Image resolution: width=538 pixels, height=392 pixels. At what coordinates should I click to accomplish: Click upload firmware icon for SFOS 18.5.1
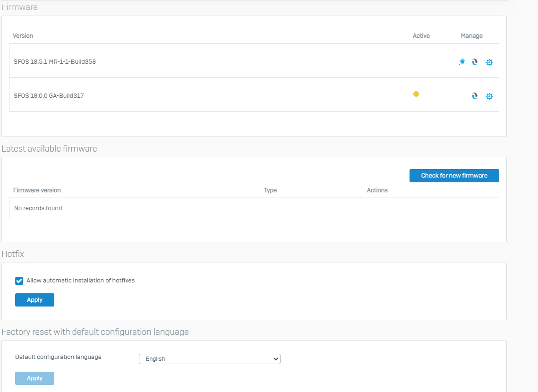pyautogui.click(x=462, y=62)
